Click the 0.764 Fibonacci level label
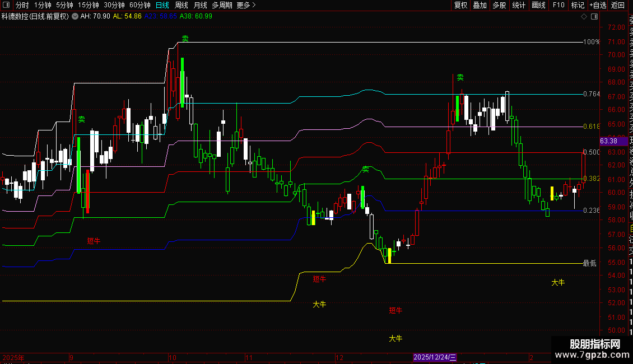This screenshot has width=633, height=364. tap(592, 94)
